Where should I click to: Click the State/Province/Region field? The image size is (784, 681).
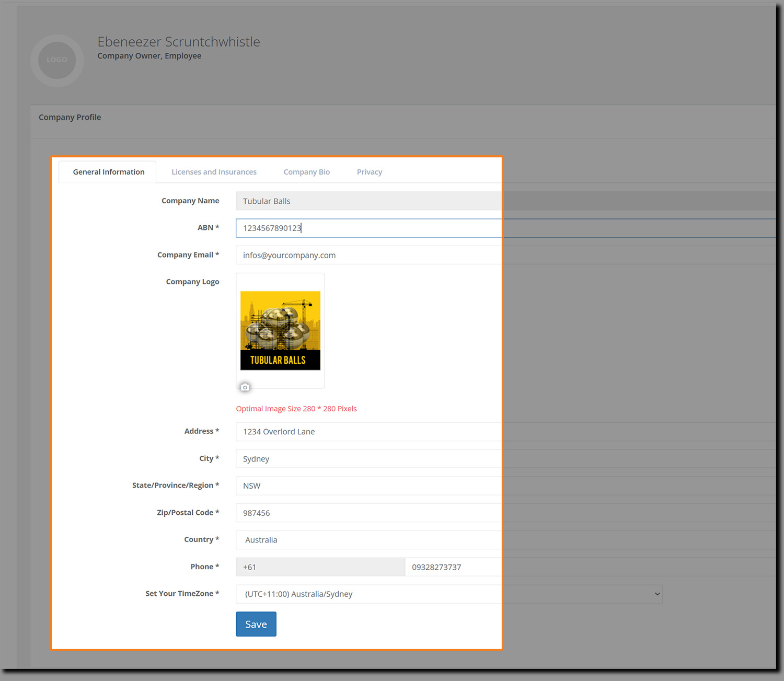[506, 486]
